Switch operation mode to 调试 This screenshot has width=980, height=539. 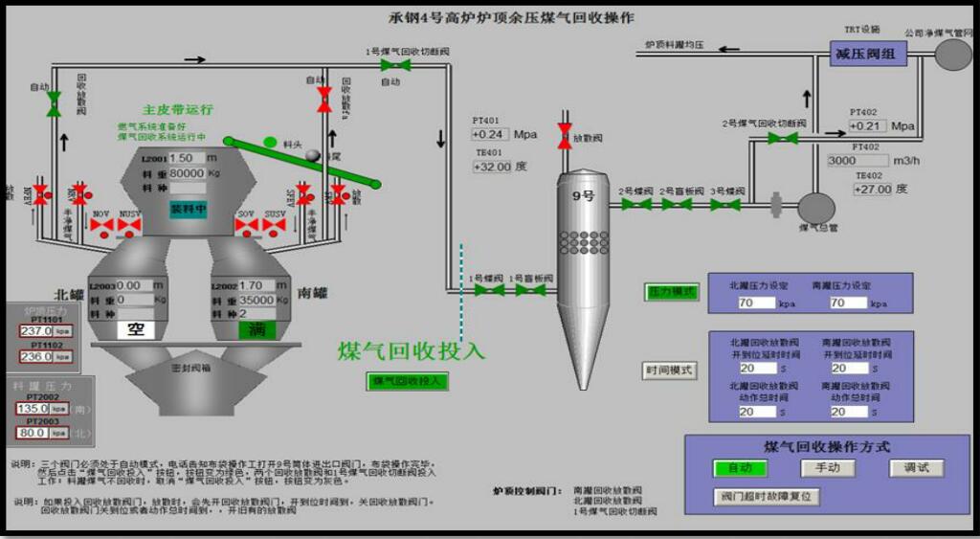(916, 468)
